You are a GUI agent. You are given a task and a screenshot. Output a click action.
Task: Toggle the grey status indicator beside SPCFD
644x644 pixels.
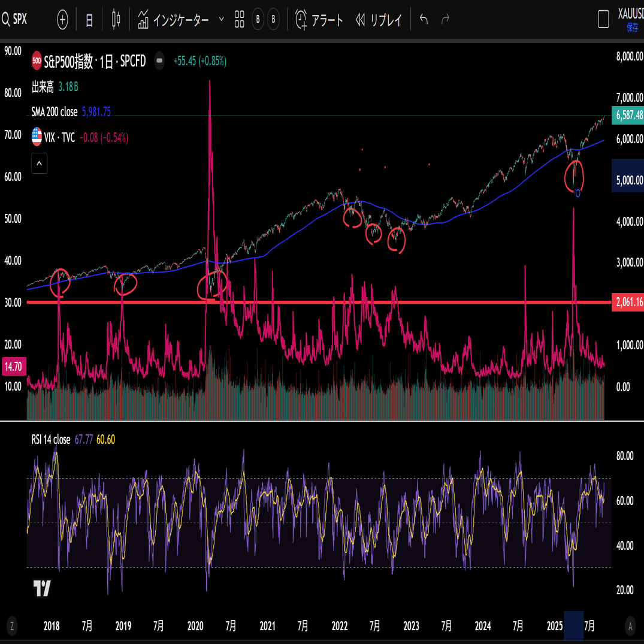(159, 61)
